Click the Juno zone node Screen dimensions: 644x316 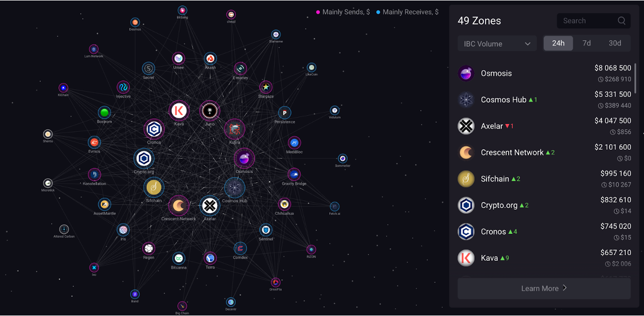(210, 110)
